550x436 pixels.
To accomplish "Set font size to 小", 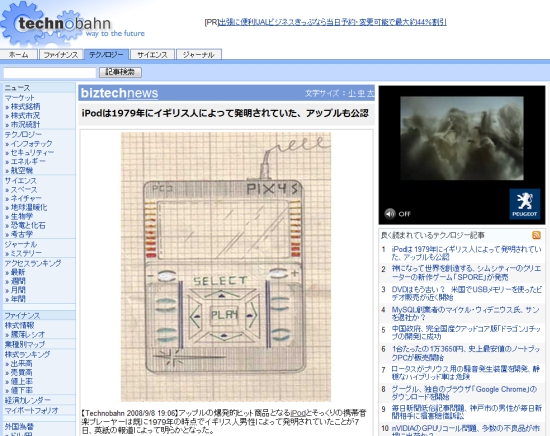I will [x=352, y=93].
